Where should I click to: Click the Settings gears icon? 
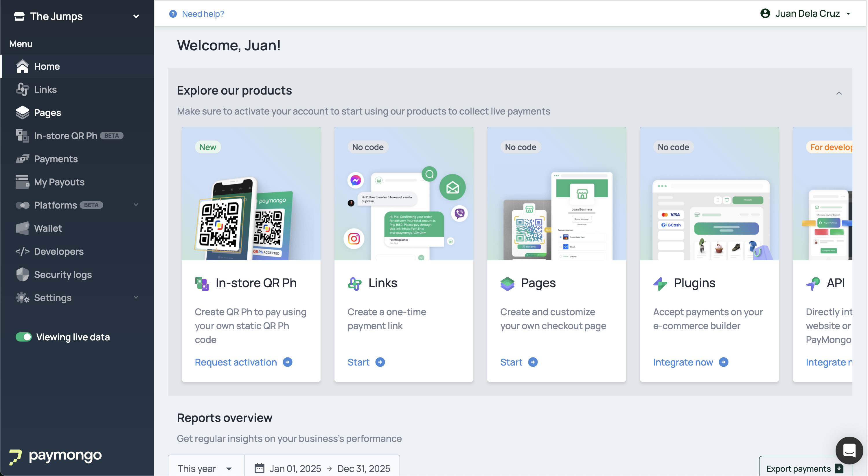coord(22,298)
